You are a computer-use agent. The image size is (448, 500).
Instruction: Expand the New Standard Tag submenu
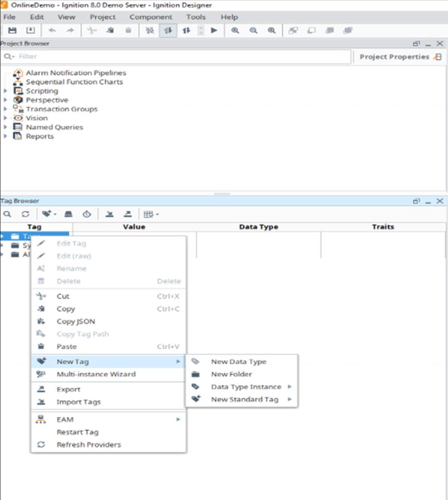(241, 399)
